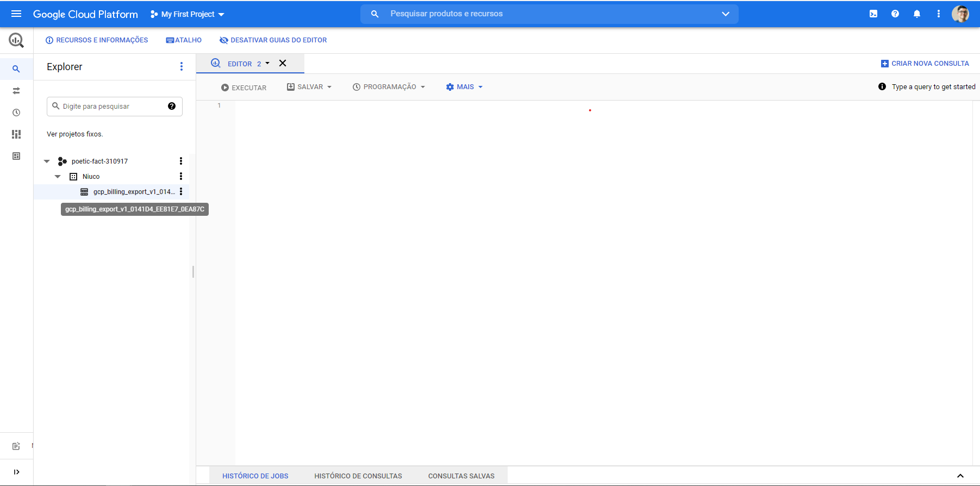This screenshot has height=486, width=980.
Task: Open actions menu for poetic-fact-310917 project
Action: click(x=181, y=161)
